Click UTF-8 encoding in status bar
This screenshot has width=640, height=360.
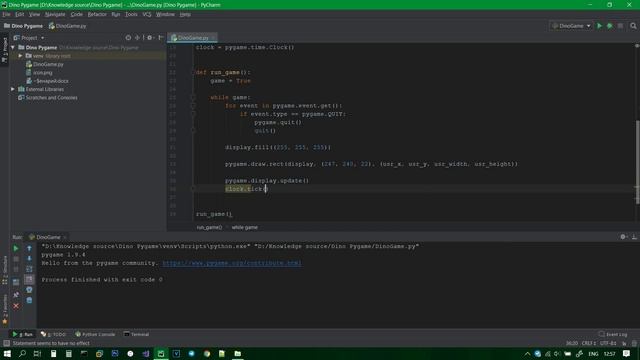pyautogui.click(x=608, y=343)
